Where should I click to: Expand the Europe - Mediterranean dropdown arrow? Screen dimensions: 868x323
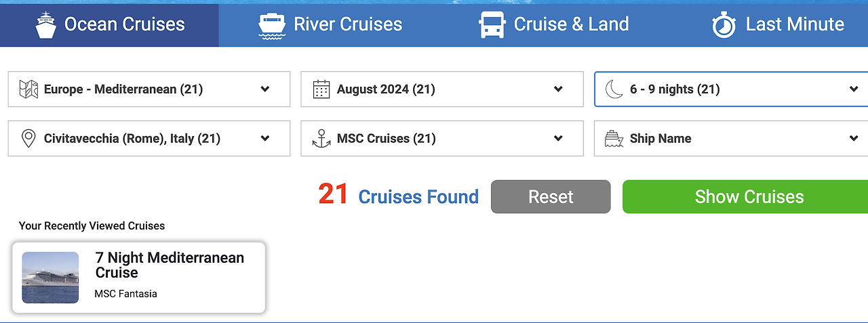265,89
